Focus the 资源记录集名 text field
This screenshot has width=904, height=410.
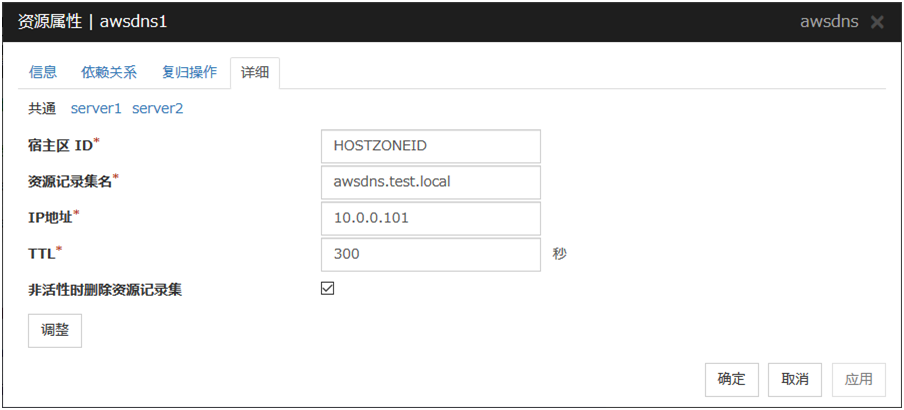coord(431,182)
